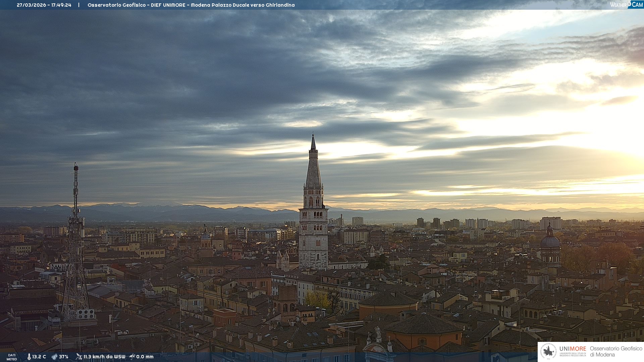Click the Ghirlandina tower spire tip

(313, 136)
